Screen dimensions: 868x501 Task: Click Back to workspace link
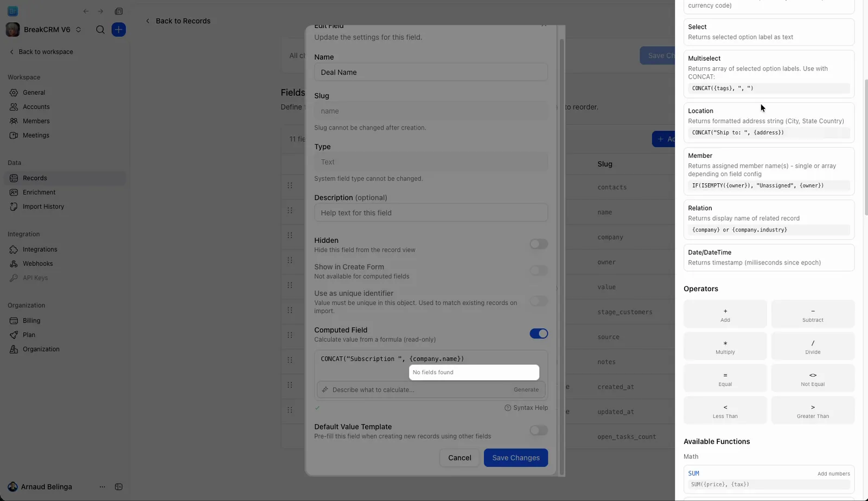click(x=41, y=52)
